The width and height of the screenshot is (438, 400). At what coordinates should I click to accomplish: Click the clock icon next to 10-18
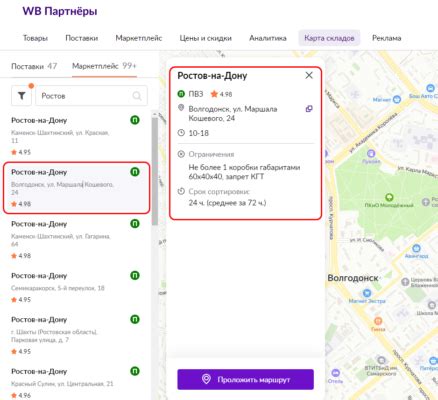(x=181, y=133)
